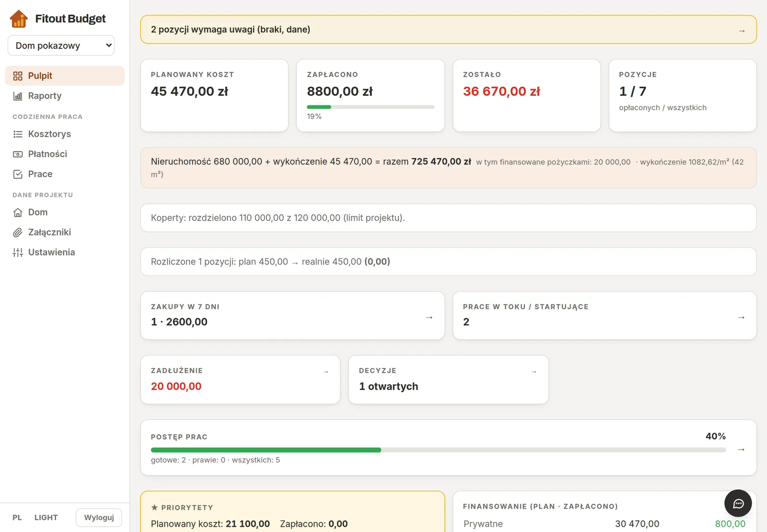Go to Pulpit menu item
The width and height of the screenshot is (767, 532).
65,76
